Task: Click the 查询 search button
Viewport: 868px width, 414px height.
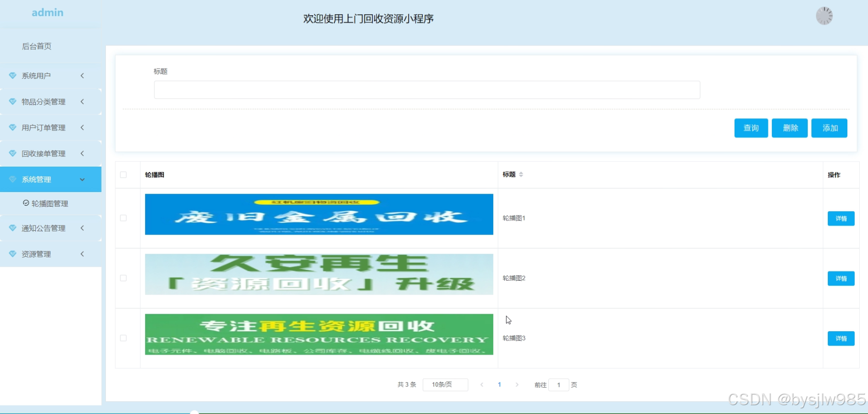Action: click(751, 128)
